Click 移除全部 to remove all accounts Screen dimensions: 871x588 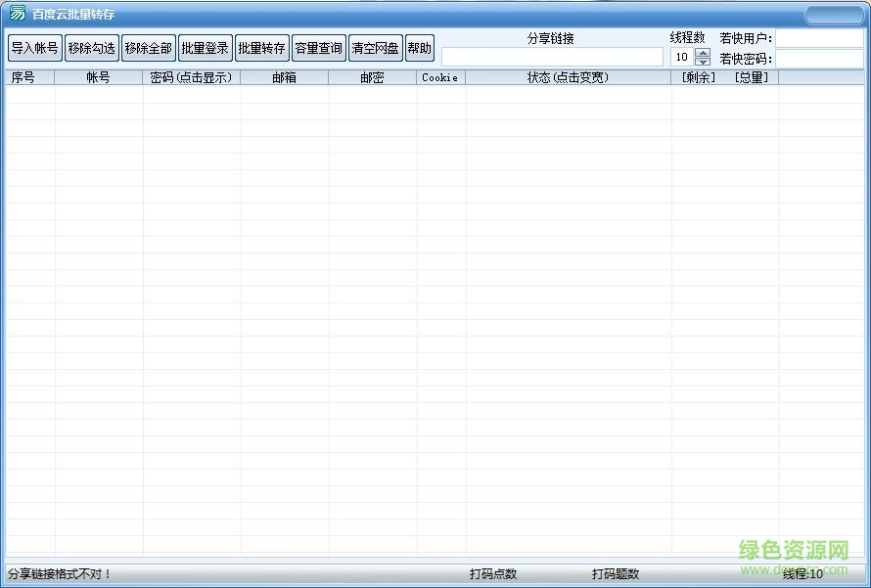point(148,48)
